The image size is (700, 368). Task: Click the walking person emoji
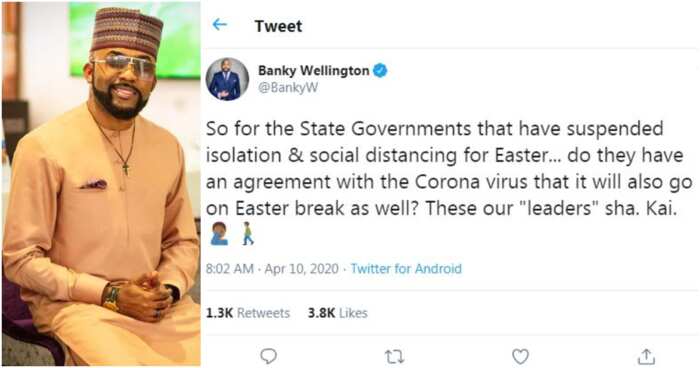[x=247, y=234]
